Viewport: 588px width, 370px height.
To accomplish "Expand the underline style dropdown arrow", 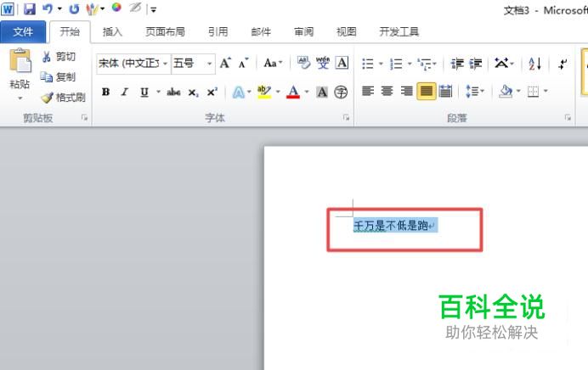I will [x=158, y=92].
